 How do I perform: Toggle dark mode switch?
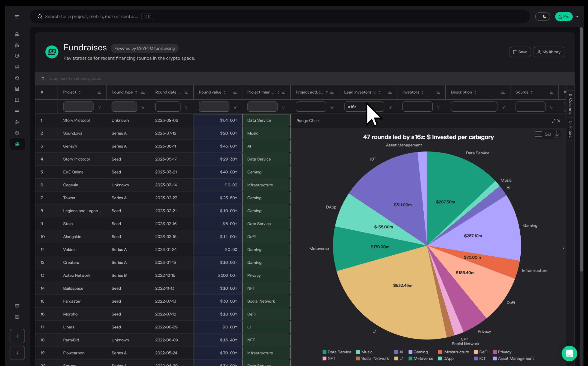[542, 17]
